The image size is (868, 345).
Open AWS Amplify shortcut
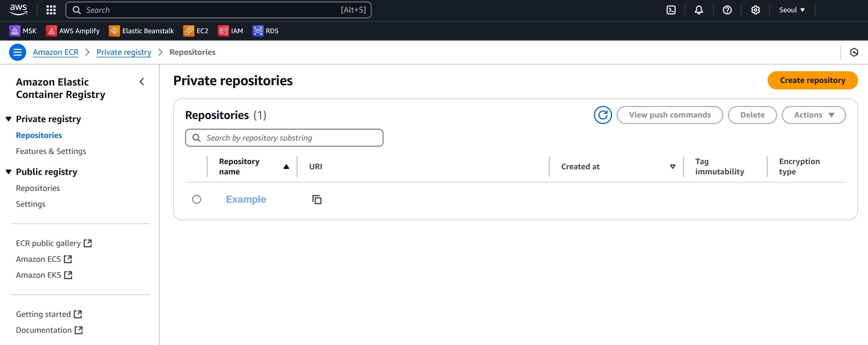[x=73, y=31]
